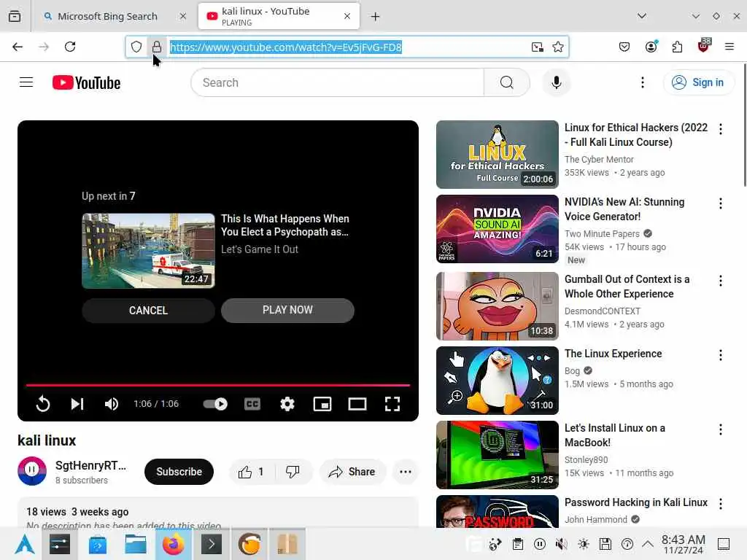Screen dimensions: 747x560
Task: Click the YouTube search magnifier button
Action: click(x=507, y=82)
